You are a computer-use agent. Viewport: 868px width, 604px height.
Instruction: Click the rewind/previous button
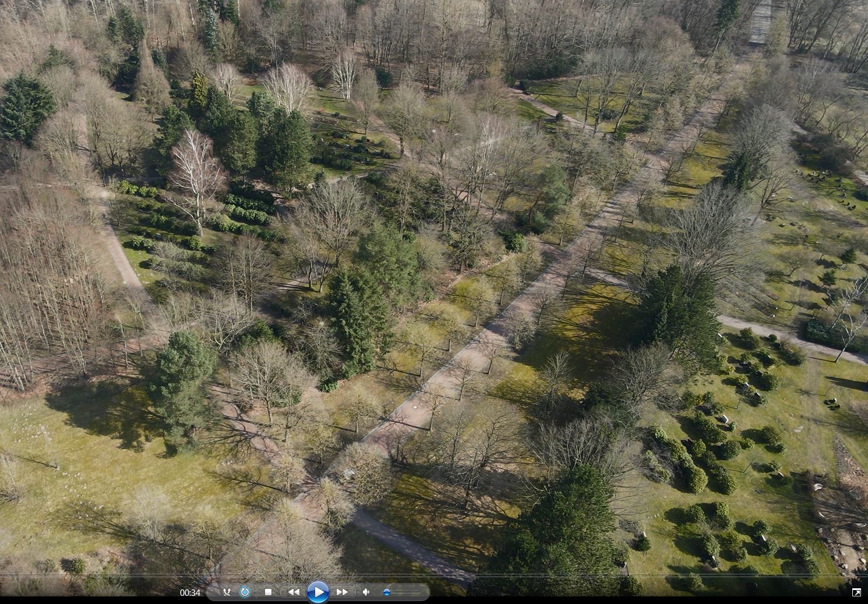pyautogui.click(x=293, y=592)
